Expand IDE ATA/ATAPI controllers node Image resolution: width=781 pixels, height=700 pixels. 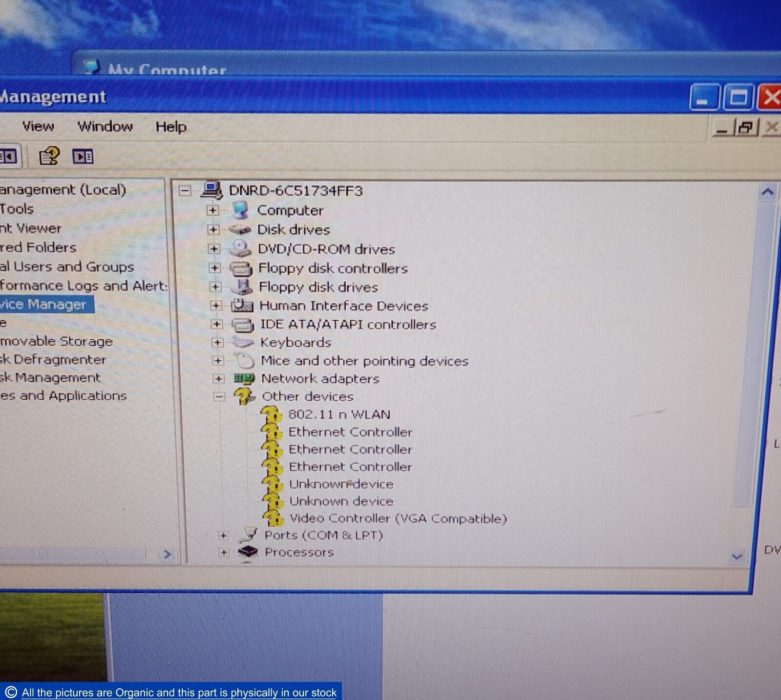click(x=217, y=324)
